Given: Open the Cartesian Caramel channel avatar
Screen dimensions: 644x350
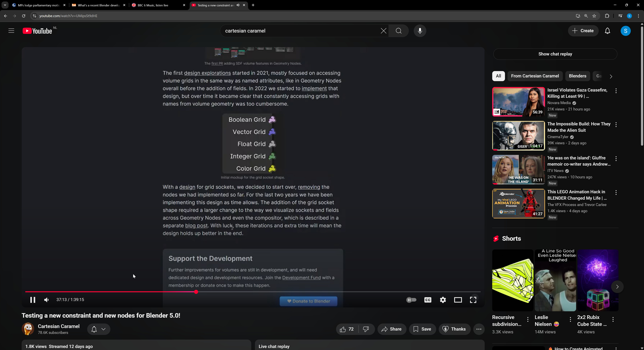Looking at the screenshot, I should [x=28, y=329].
